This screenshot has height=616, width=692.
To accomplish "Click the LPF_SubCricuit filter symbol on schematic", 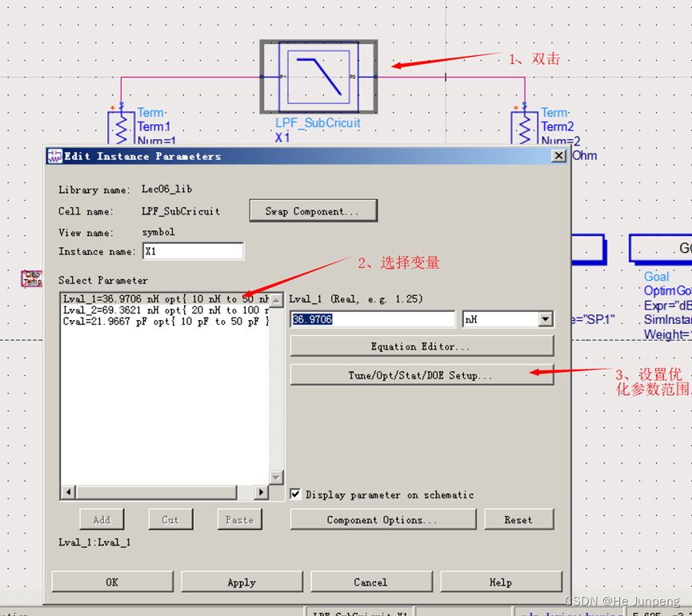I will coord(318,77).
